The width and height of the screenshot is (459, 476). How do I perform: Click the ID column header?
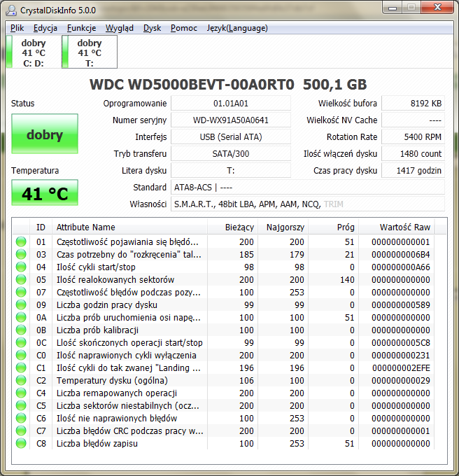pyautogui.click(x=41, y=227)
